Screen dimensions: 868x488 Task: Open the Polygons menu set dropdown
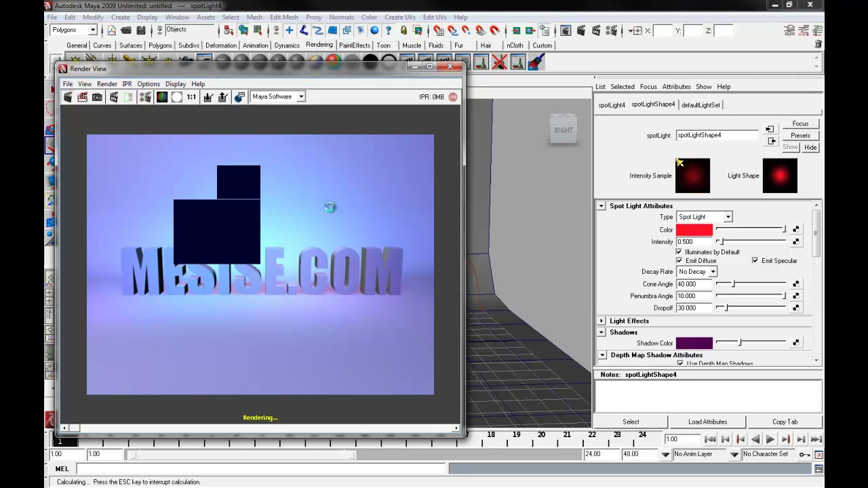[74, 30]
